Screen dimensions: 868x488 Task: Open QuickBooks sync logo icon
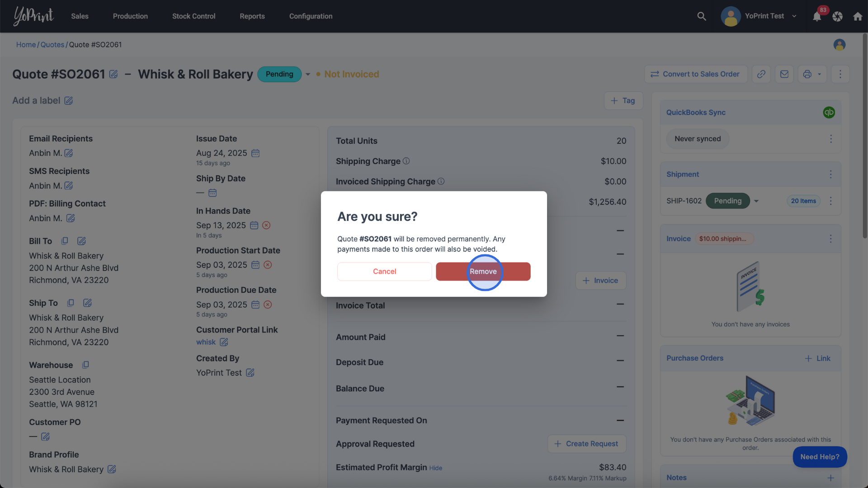tap(829, 113)
